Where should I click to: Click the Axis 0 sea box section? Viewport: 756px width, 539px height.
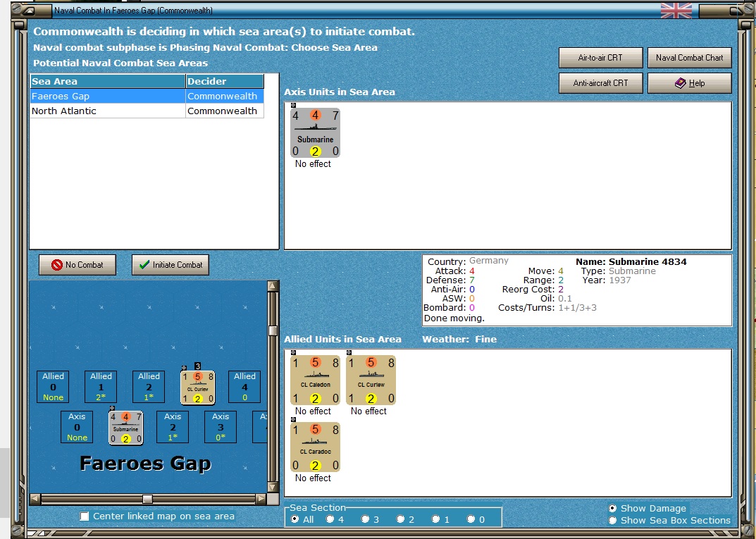77,427
